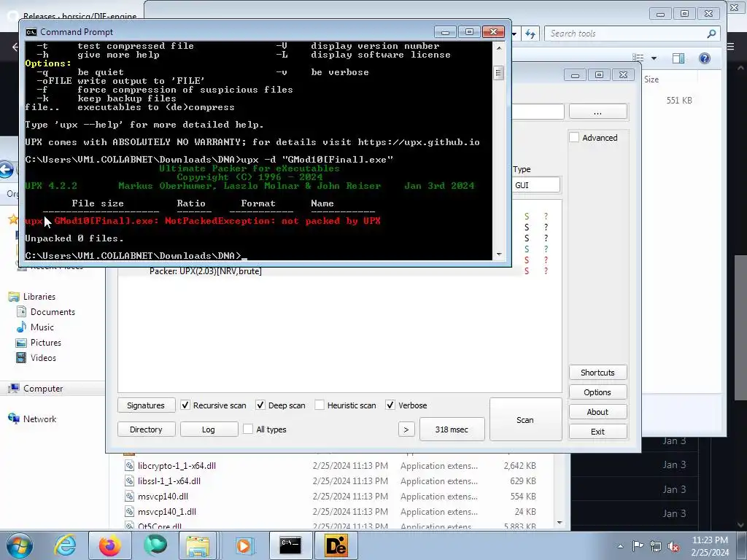Select msvcp140.dll file
Image resolution: width=747 pixels, height=560 pixels.
pos(163,496)
